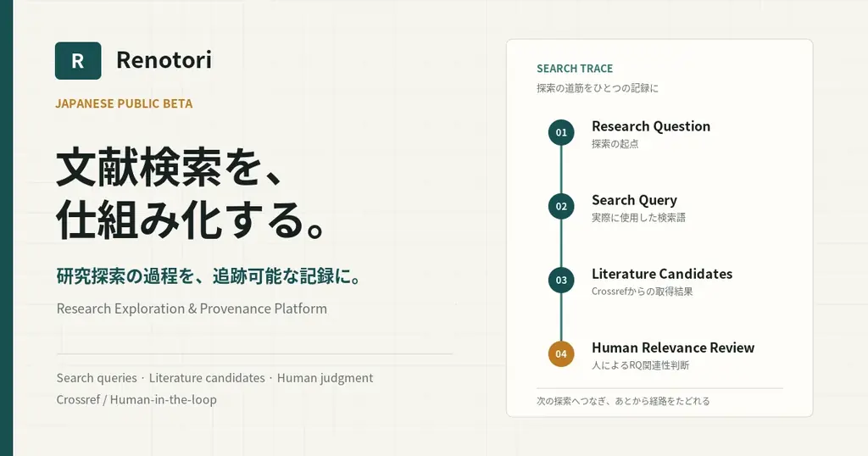
Task: Select the orange step 04 marker
Action: pos(561,354)
